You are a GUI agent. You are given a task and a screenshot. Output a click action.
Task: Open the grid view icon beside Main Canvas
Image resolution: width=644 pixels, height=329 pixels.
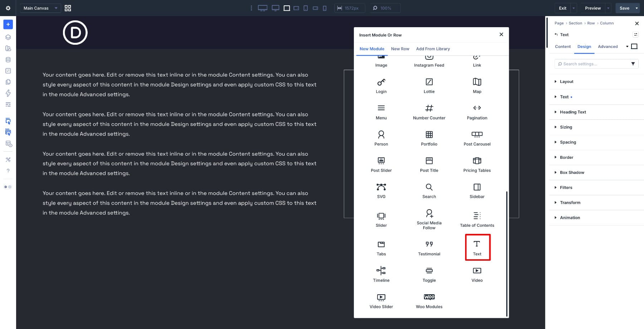68,8
